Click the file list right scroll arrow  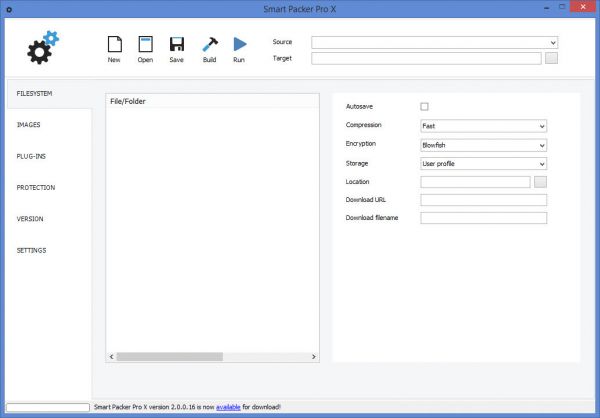[x=314, y=357]
